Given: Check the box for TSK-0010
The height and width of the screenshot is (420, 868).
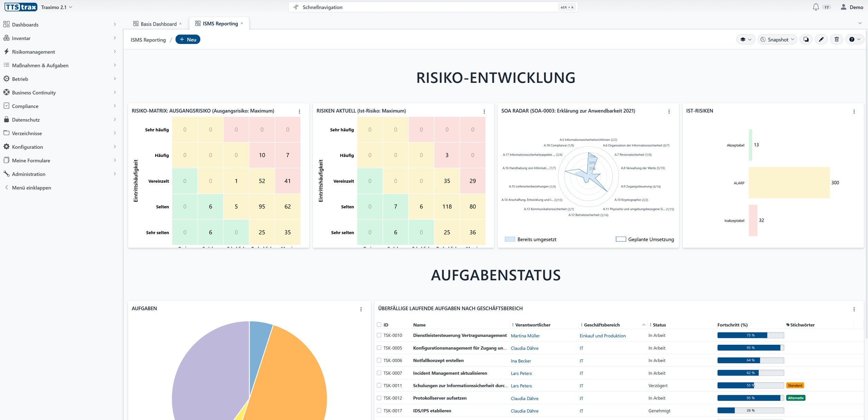Looking at the screenshot, I should click(379, 335).
